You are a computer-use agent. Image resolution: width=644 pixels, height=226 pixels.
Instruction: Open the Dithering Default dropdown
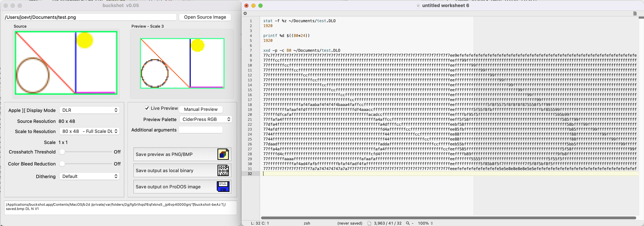tap(89, 176)
